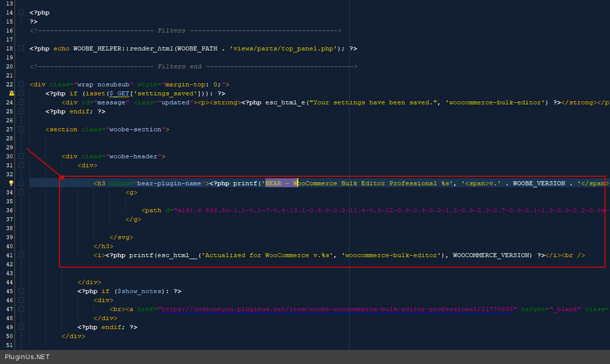Viewport: 610px width, 364px height.
Task: Collapse the fold marker on line 46 div
Action: coord(21,300)
